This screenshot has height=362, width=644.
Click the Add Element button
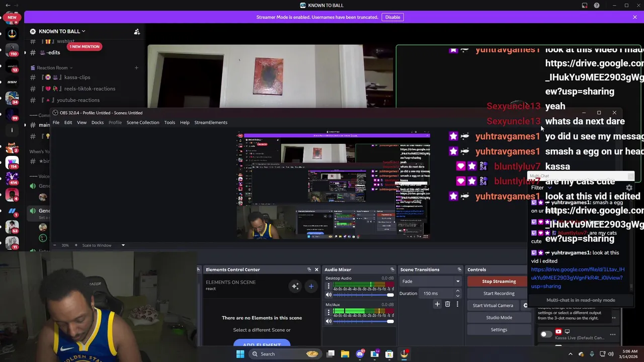(262, 344)
